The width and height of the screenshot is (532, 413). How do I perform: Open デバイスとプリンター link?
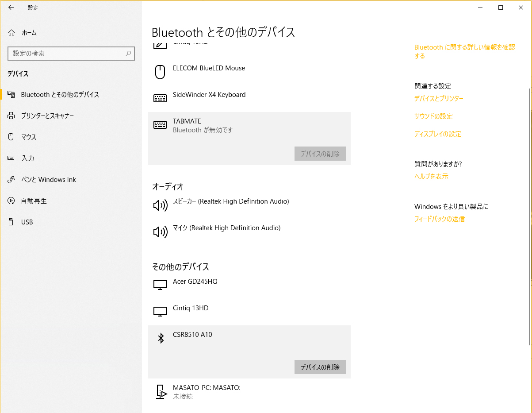(439, 99)
